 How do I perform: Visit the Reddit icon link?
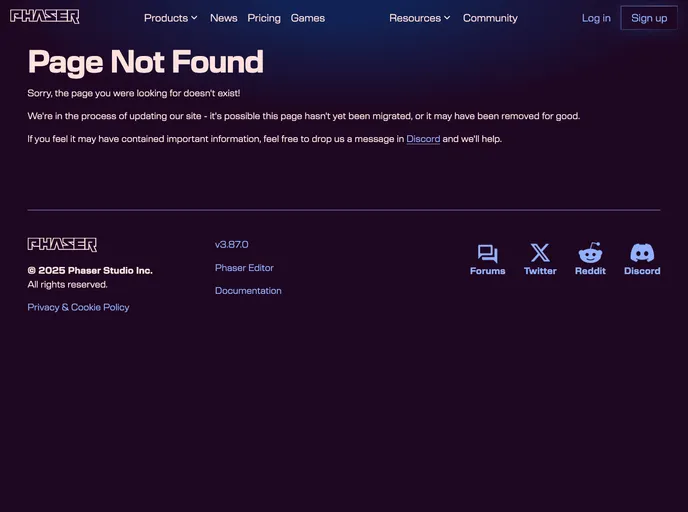tap(590, 259)
